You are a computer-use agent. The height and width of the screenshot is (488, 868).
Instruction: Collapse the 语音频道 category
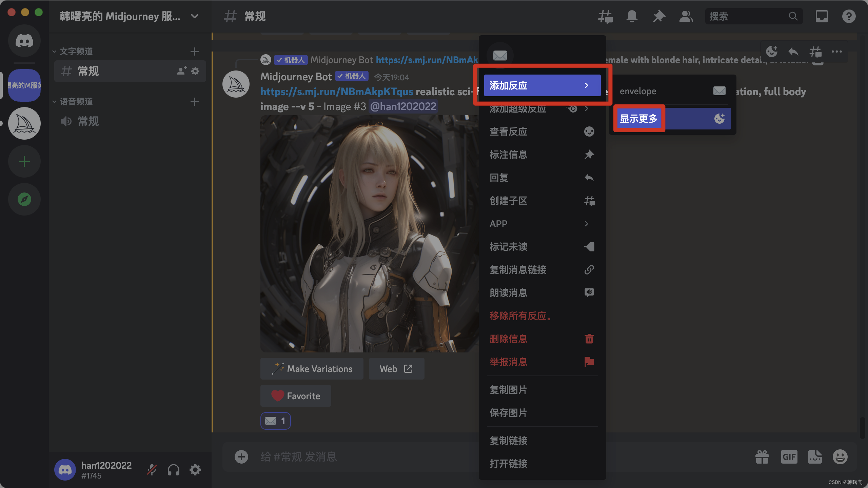tap(76, 102)
